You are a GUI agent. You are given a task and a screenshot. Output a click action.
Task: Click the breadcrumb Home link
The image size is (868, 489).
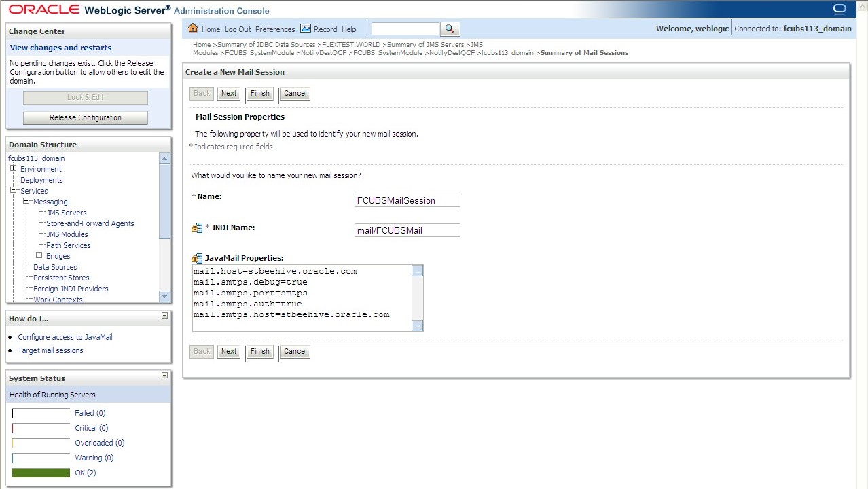point(202,45)
